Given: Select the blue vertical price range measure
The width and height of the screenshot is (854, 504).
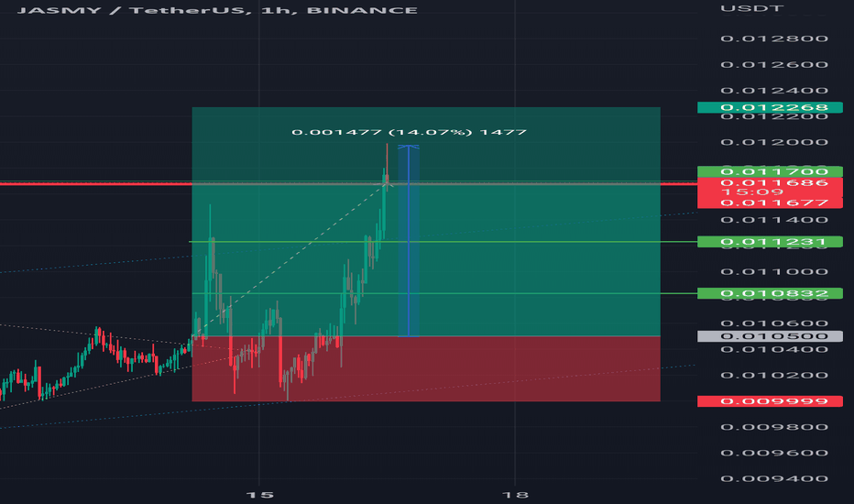Looking at the screenshot, I should (409, 241).
